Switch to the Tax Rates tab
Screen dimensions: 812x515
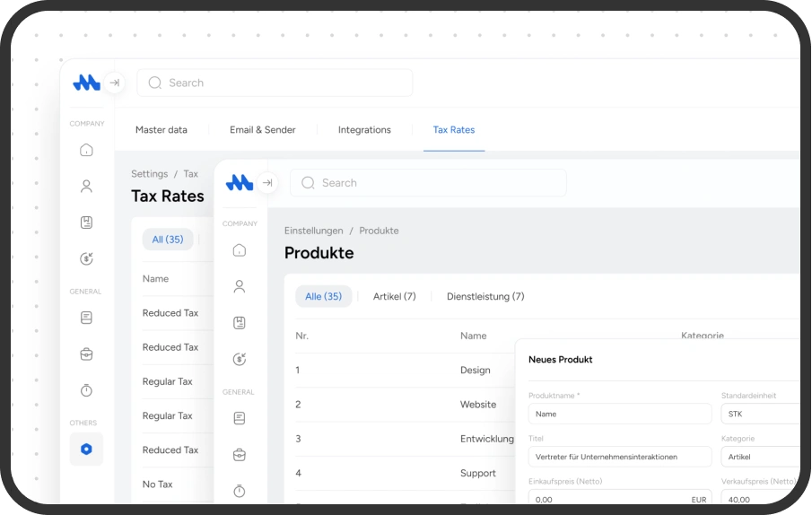(x=453, y=130)
